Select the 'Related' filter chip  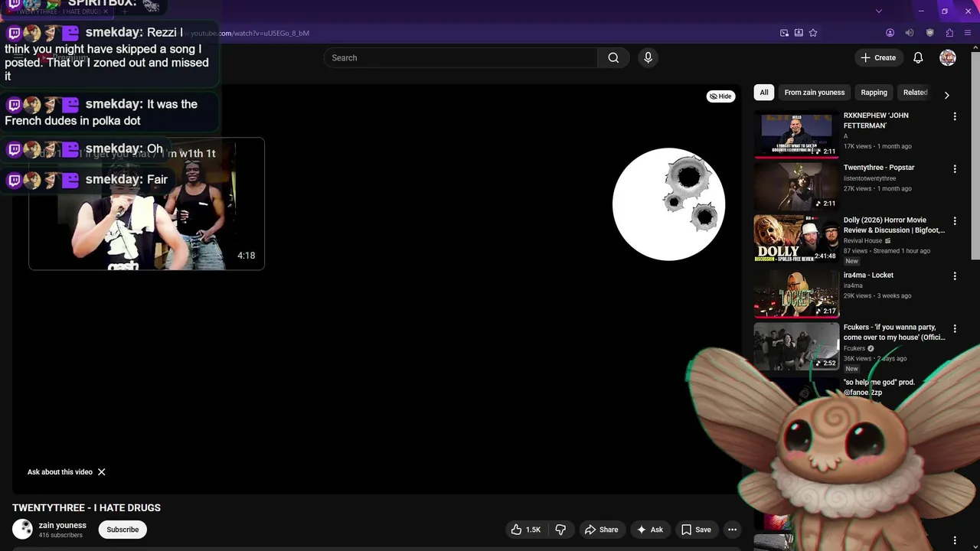tap(915, 93)
